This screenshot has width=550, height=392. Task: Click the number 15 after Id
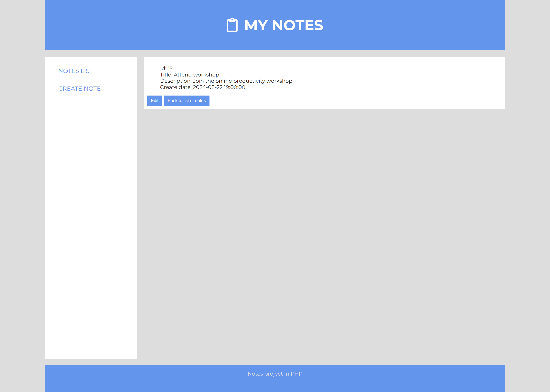tap(170, 69)
